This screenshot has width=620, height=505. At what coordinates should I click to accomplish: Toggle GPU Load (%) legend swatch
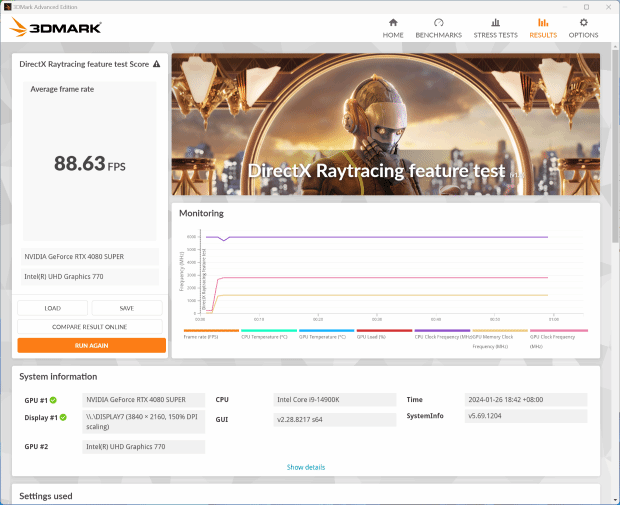click(384, 331)
